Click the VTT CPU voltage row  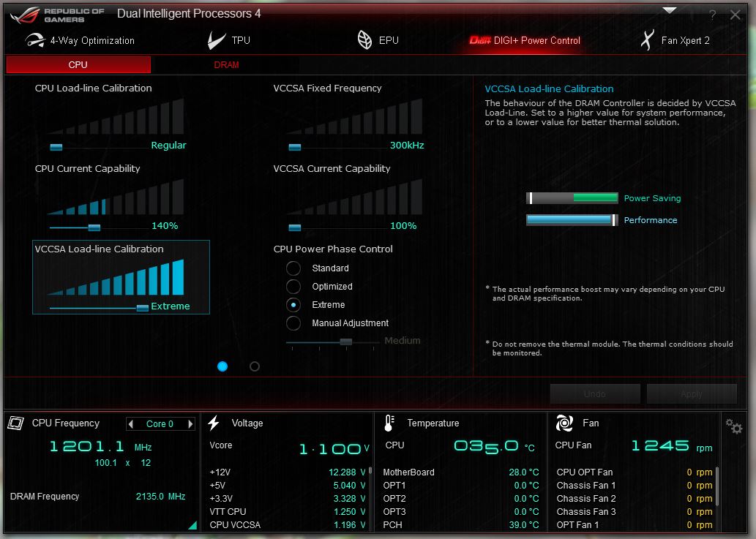pyautogui.click(x=288, y=511)
